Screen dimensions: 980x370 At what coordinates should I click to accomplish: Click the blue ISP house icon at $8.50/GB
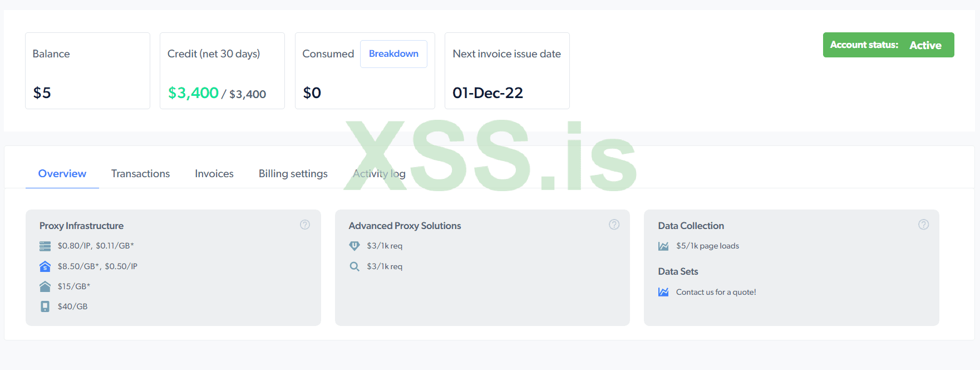click(45, 266)
